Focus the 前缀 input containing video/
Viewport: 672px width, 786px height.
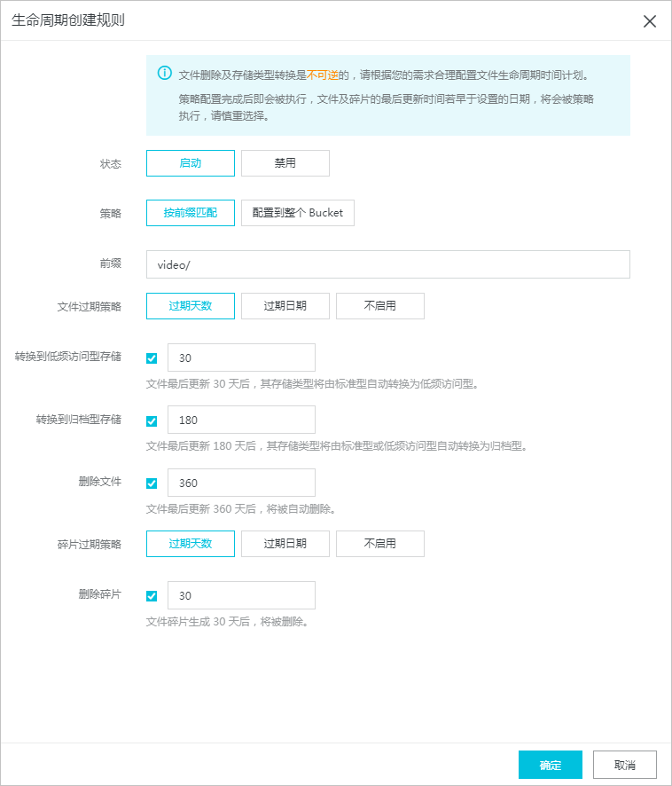[388, 264]
